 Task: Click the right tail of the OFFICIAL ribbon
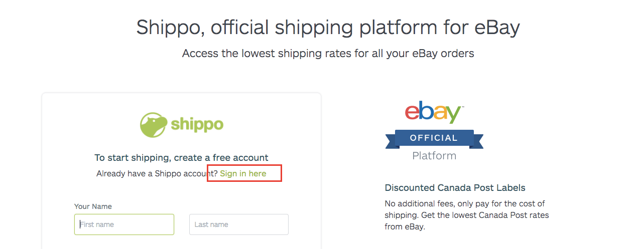pyautogui.click(x=478, y=141)
